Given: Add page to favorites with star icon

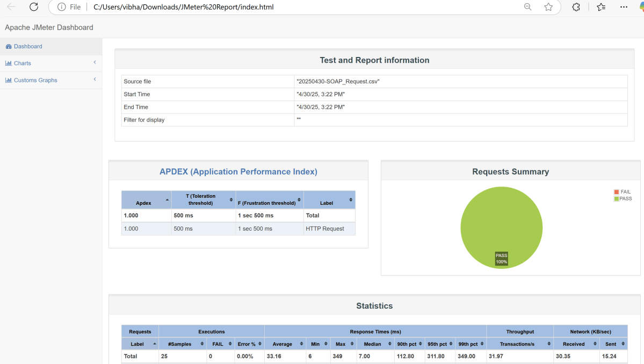Looking at the screenshot, I should pos(548,7).
